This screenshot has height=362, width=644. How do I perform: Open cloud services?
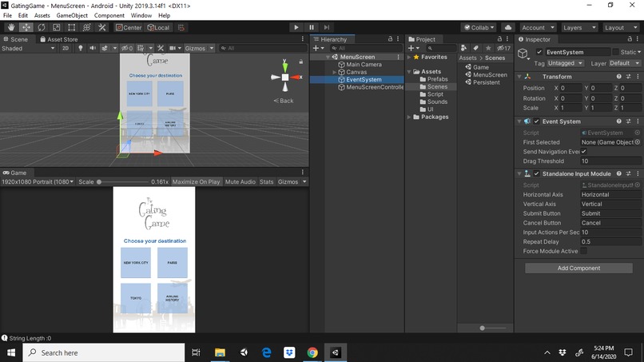coord(508,27)
